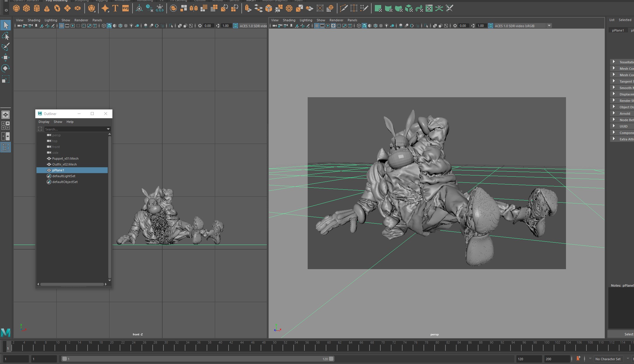Expand the Displacement Map section
634x364 pixels.
(614, 94)
